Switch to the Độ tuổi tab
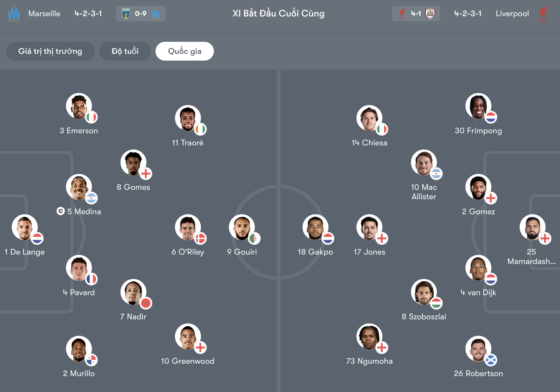 [125, 51]
